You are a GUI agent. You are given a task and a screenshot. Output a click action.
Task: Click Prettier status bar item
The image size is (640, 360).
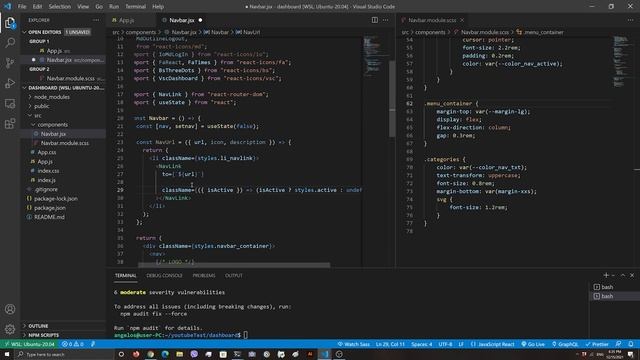click(x=596, y=344)
